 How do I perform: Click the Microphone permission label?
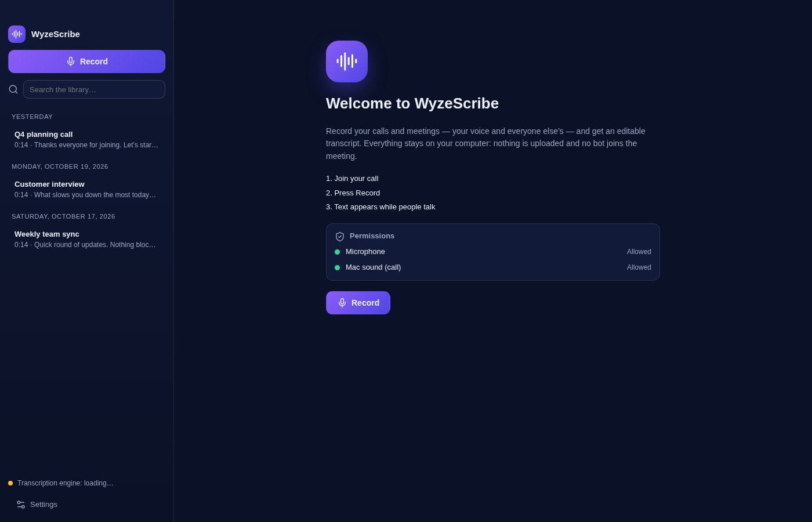click(x=365, y=252)
